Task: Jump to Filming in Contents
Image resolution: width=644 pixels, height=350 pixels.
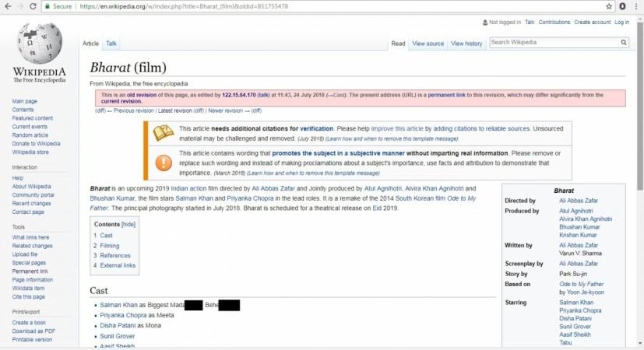Action: tap(110, 246)
